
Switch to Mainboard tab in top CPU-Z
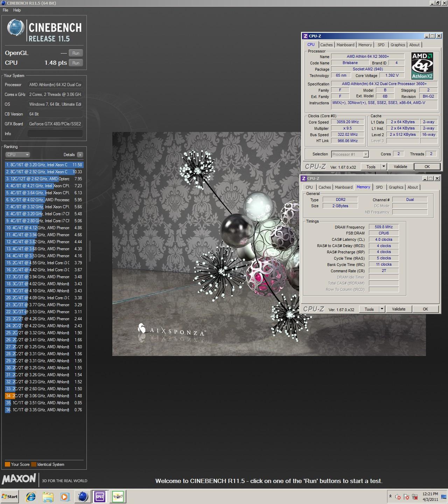point(345,45)
